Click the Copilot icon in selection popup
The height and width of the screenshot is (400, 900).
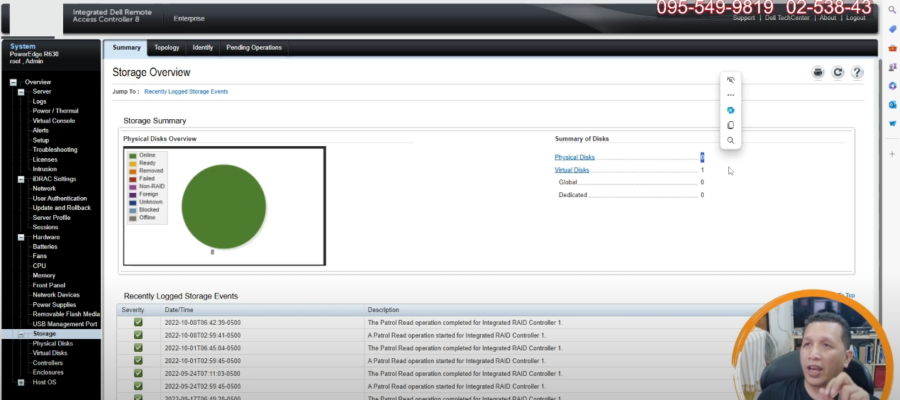click(731, 110)
